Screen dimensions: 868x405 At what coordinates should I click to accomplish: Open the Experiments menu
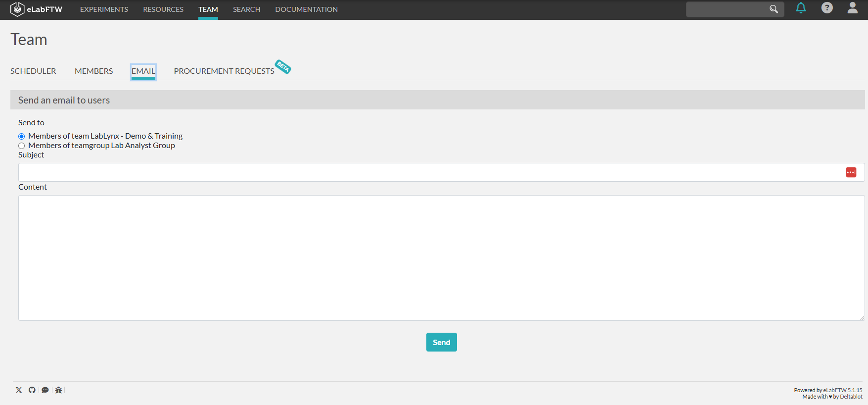[104, 9]
